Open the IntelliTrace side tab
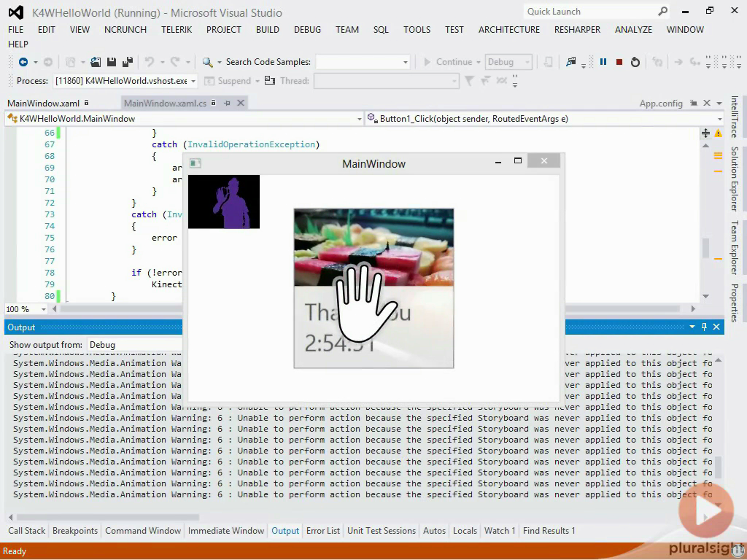The width and height of the screenshot is (747, 560). (x=734, y=117)
